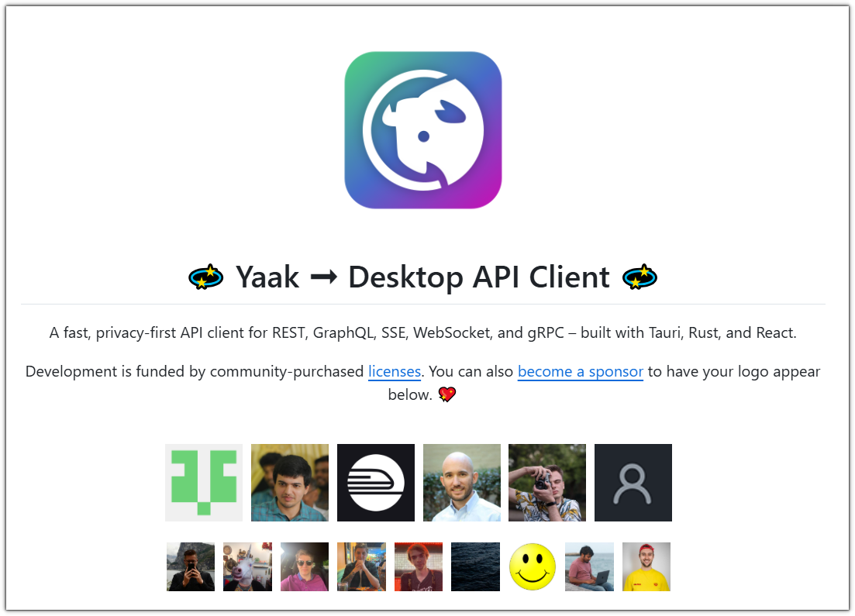Open the sponsor wearing sunglasses avatar
The height and width of the screenshot is (616, 855).
[x=305, y=567]
